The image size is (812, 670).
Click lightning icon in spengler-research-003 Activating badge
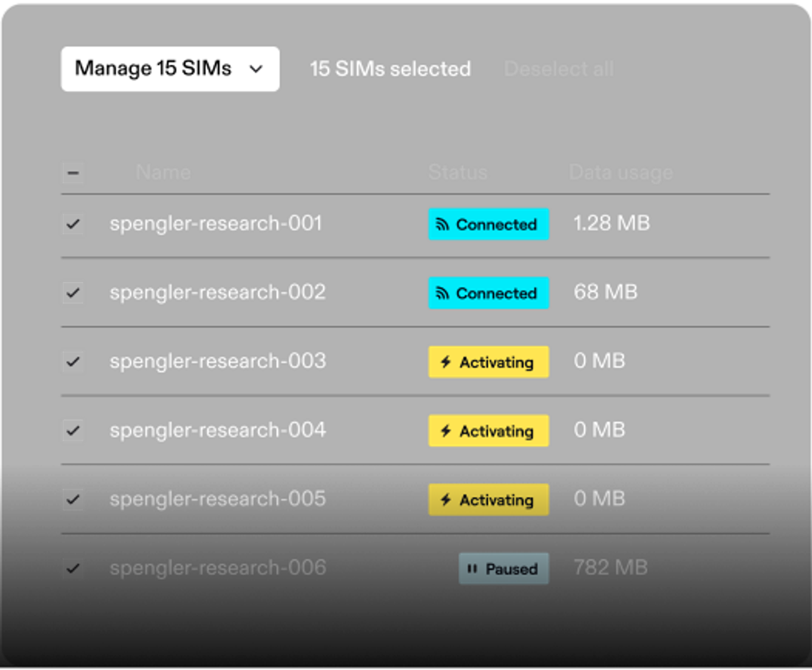point(446,362)
